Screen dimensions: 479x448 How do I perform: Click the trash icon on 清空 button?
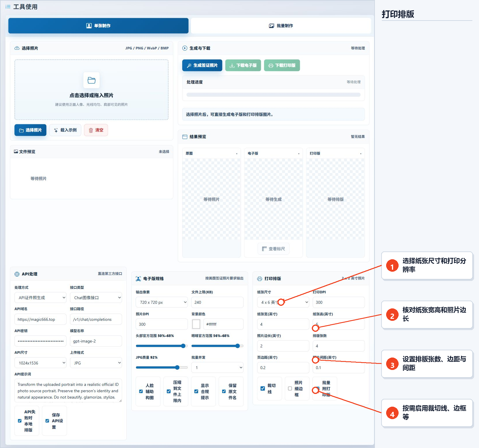[91, 130]
